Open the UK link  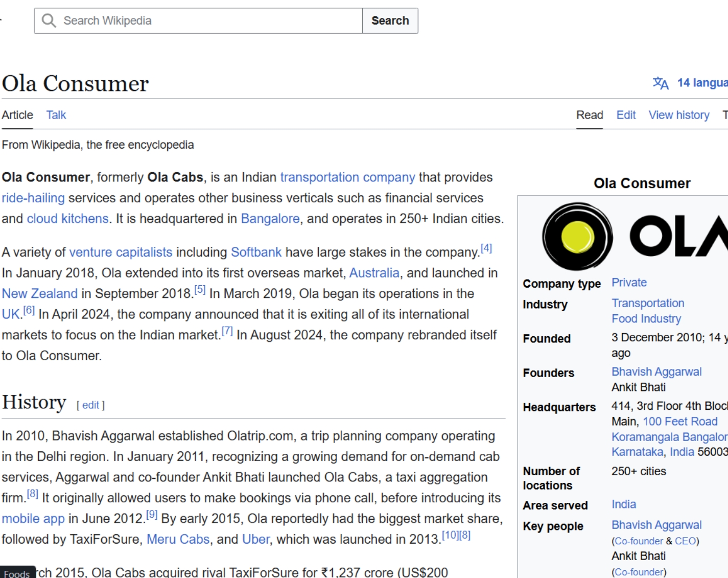click(x=10, y=314)
